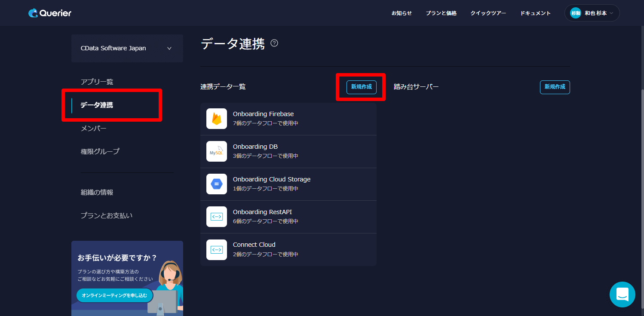
Task: Click the Onboarding RestAPI icon
Action: click(217, 217)
